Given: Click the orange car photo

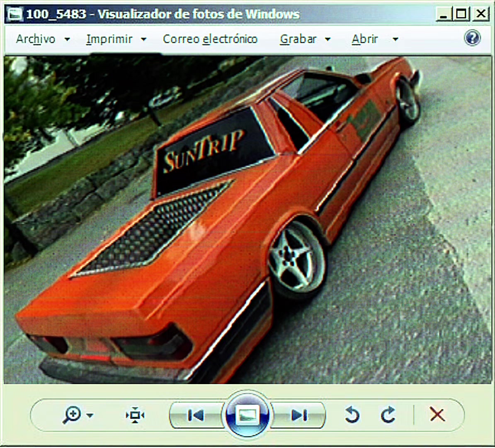Looking at the screenshot, I should pyautogui.click(x=247, y=220).
